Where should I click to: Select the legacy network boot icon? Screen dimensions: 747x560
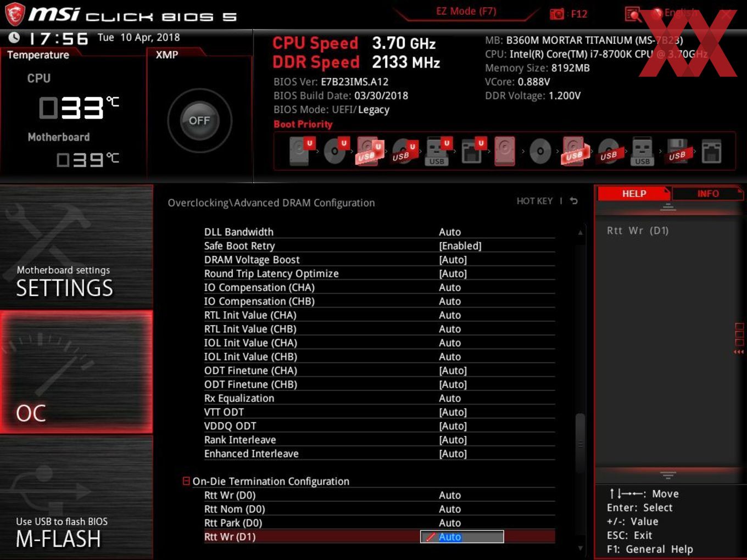tap(711, 151)
